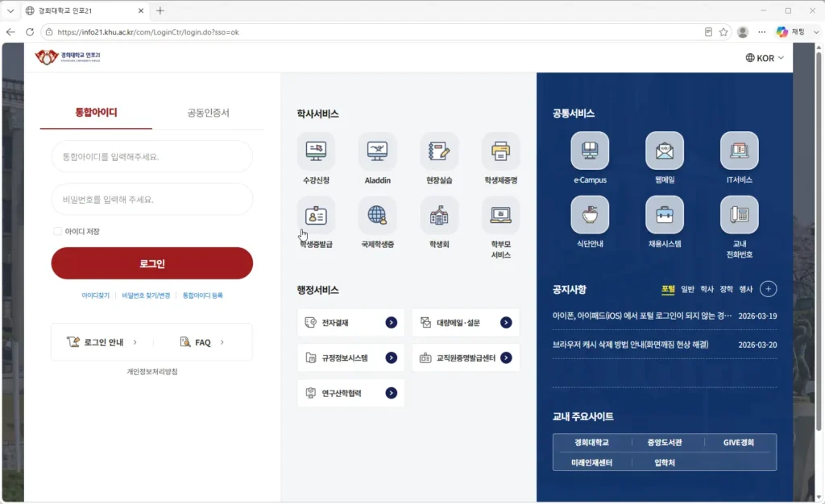
Task: Click the 비밀번호 찾기/변경 link
Action: 146,295
